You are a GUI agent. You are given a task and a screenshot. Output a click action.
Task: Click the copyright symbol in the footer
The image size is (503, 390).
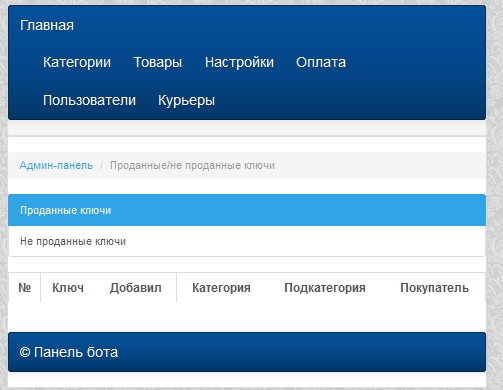click(x=25, y=352)
